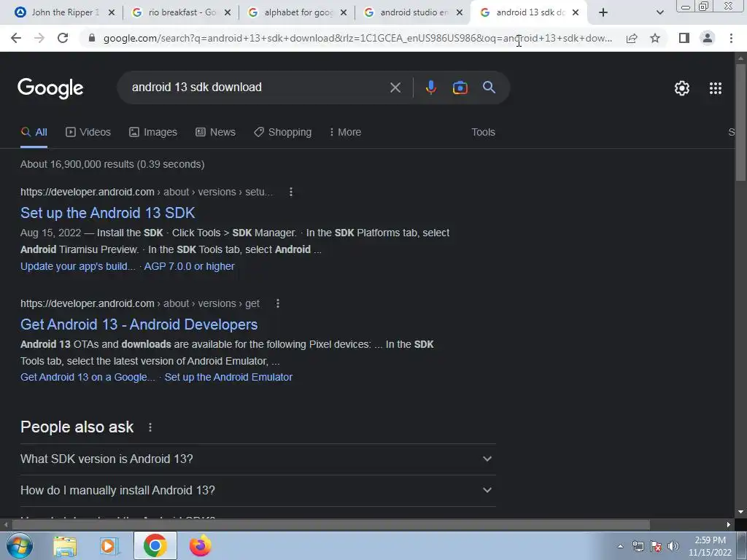Switch to the alphabet for google tab

click(296, 12)
